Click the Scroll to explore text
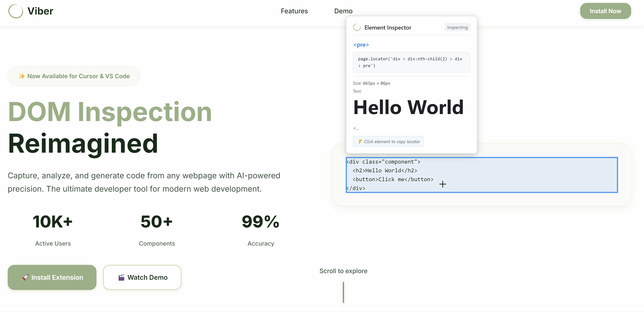 click(x=343, y=271)
